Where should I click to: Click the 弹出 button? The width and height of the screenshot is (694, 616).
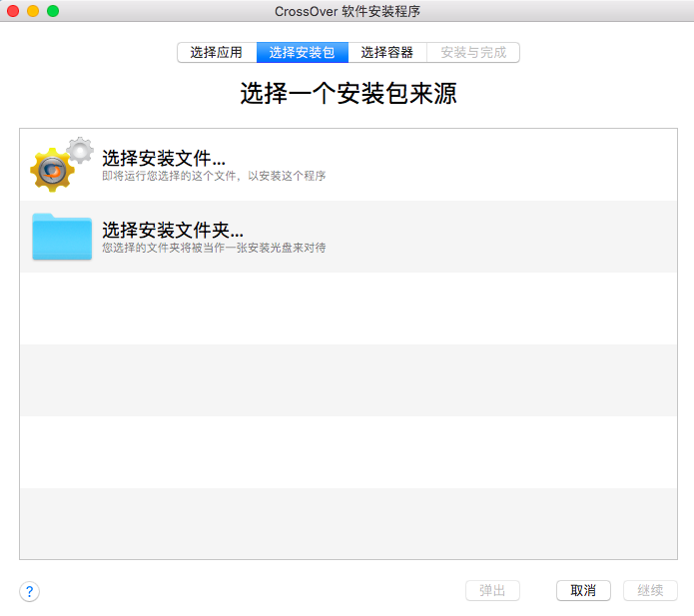pos(492,590)
